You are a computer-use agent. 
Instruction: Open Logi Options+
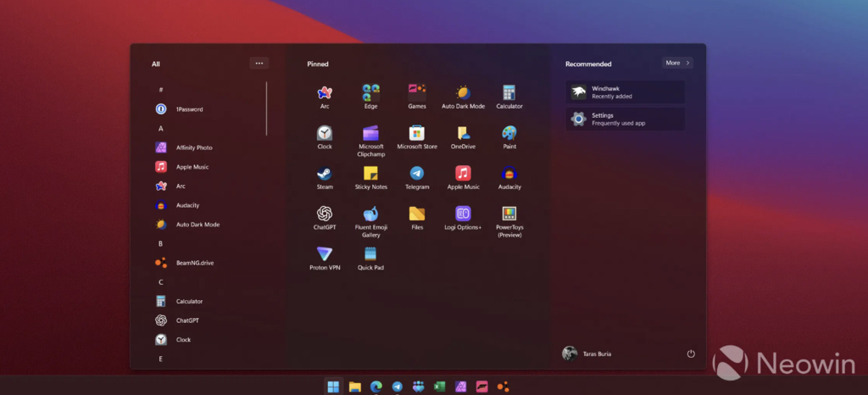464,218
